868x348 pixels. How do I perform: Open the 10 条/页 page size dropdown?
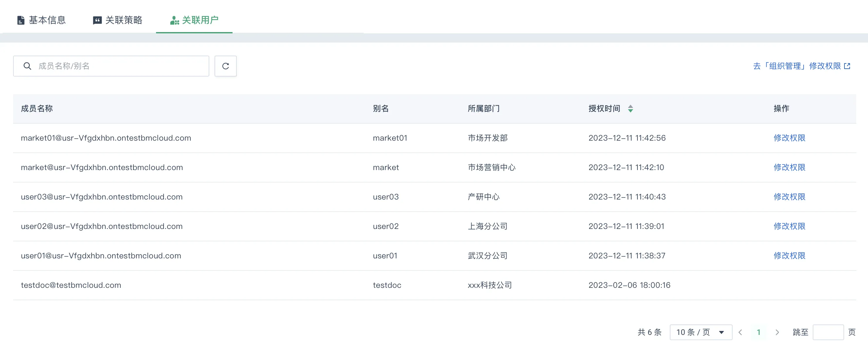click(701, 332)
